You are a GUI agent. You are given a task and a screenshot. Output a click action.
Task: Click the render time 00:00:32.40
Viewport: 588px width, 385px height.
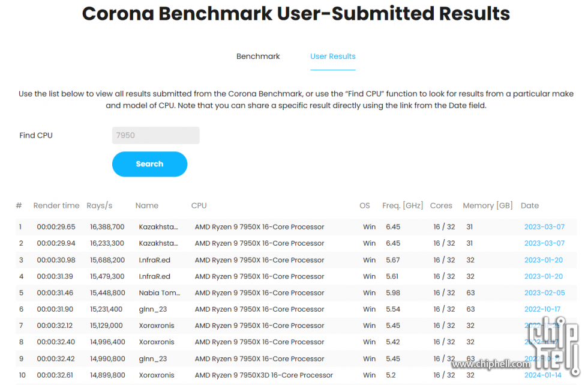click(55, 342)
